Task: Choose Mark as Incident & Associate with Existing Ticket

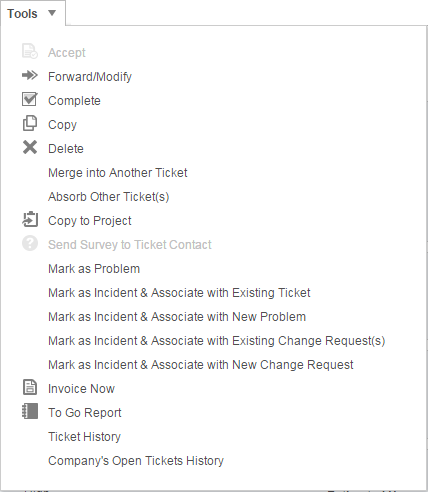Action: click(x=179, y=293)
